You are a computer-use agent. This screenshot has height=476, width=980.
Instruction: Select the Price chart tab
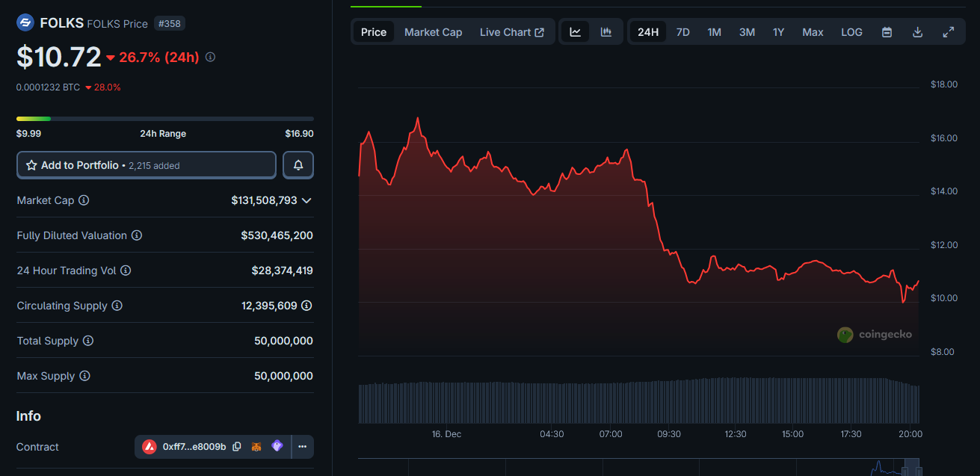(374, 32)
